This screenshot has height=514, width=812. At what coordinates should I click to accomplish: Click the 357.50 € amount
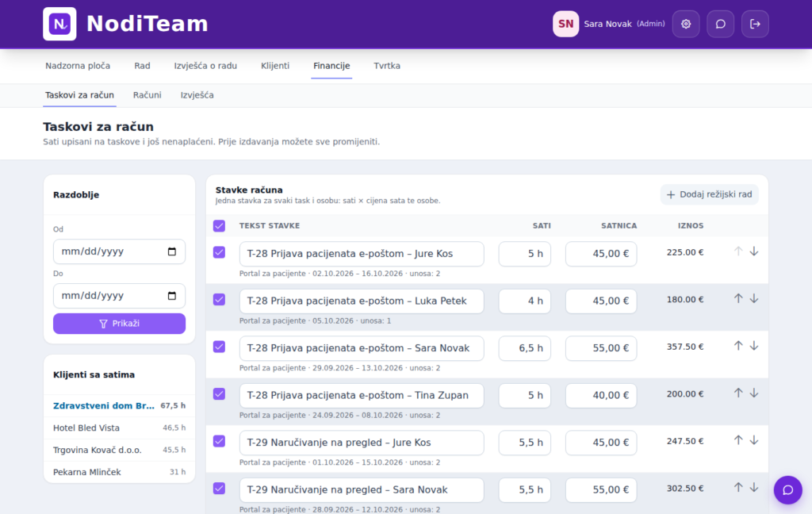pos(684,347)
